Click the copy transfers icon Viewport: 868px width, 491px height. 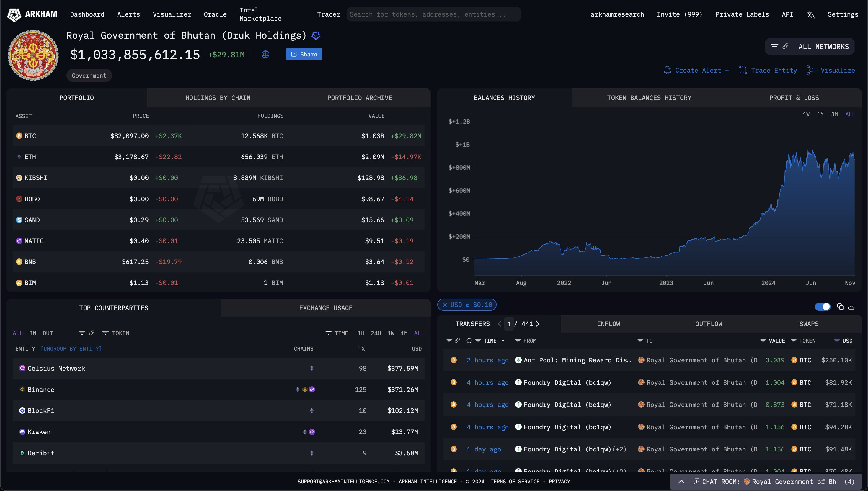click(840, 307)
